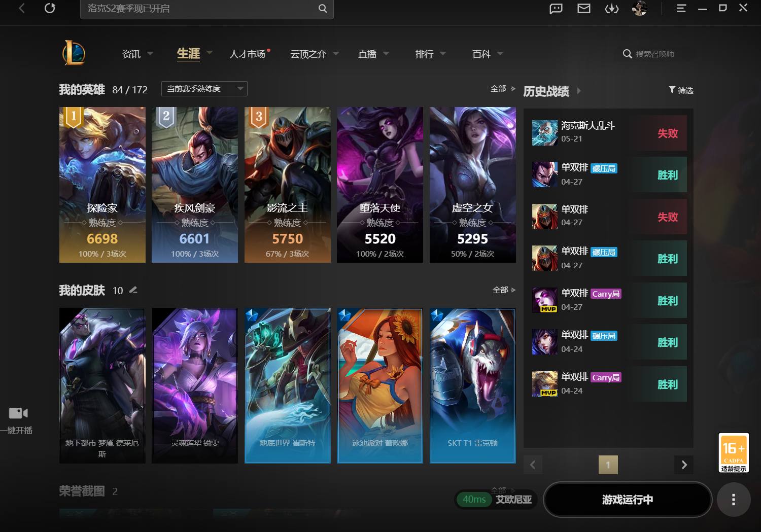The width and height of the screenshot is (761, 532).
Task: Open the 探险家 champion card
Action: pyautogui.click(x=102, y=185)
